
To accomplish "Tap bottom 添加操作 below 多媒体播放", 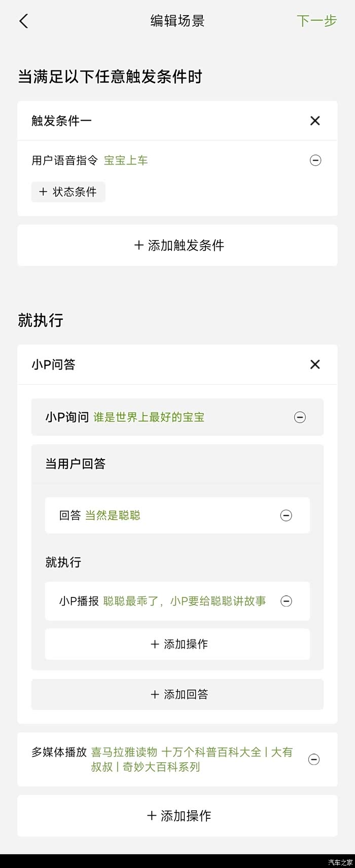I will (177, 816).
